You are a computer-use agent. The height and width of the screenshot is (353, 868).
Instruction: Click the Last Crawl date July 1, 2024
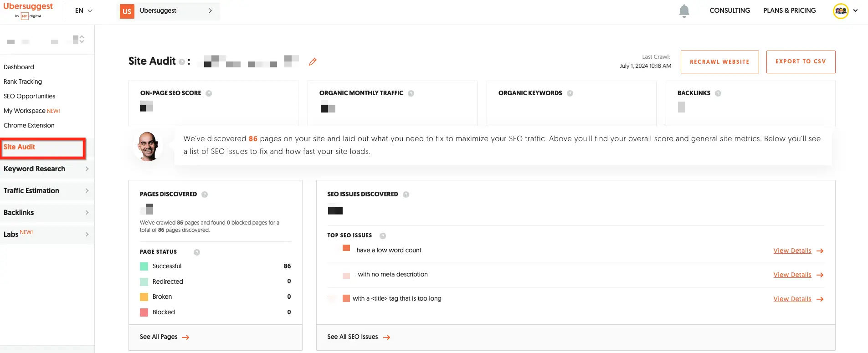[x=645, y=66]
